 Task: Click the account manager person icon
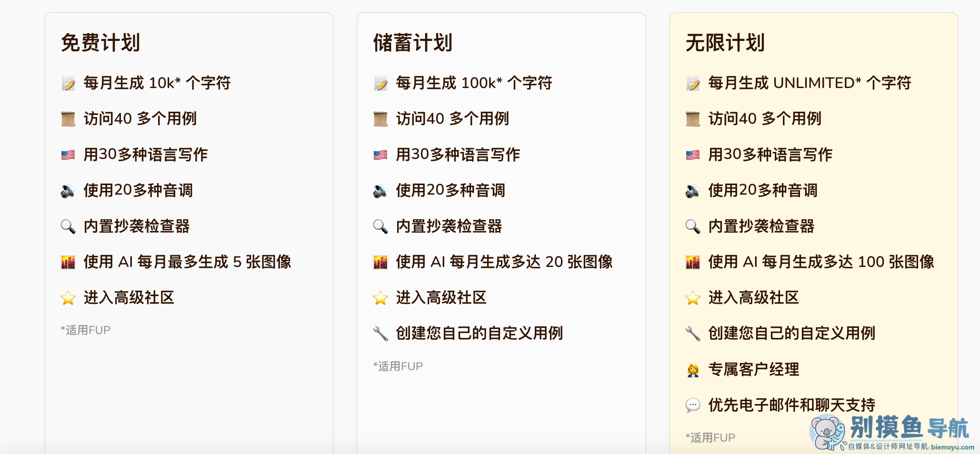[x=693, y=370]
